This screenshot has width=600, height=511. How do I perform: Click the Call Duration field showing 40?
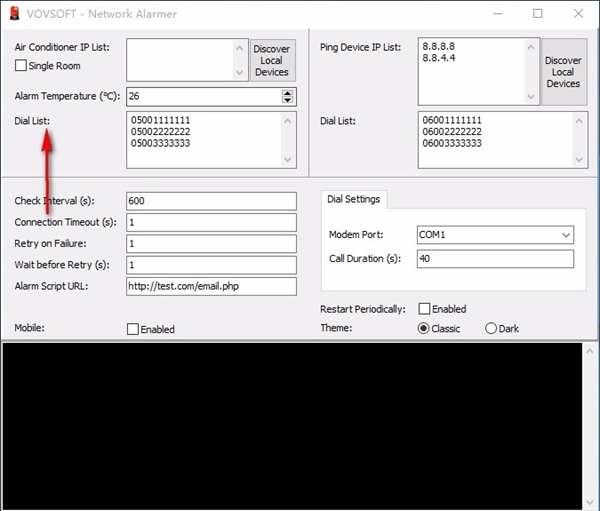point(495,259)
